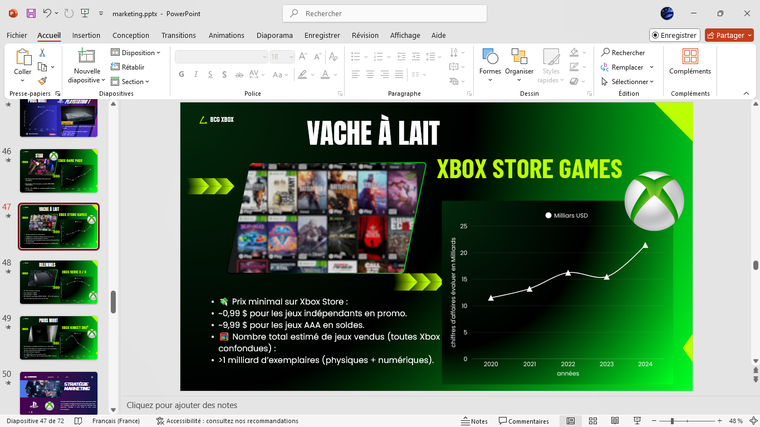Apply the font color
Screen dimensions: 760x427
[325, 75]
